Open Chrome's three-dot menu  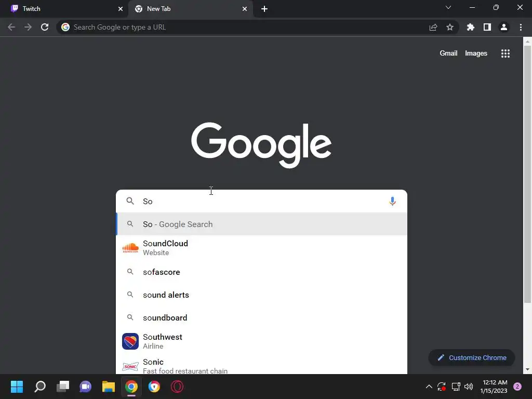pos(521,27)
